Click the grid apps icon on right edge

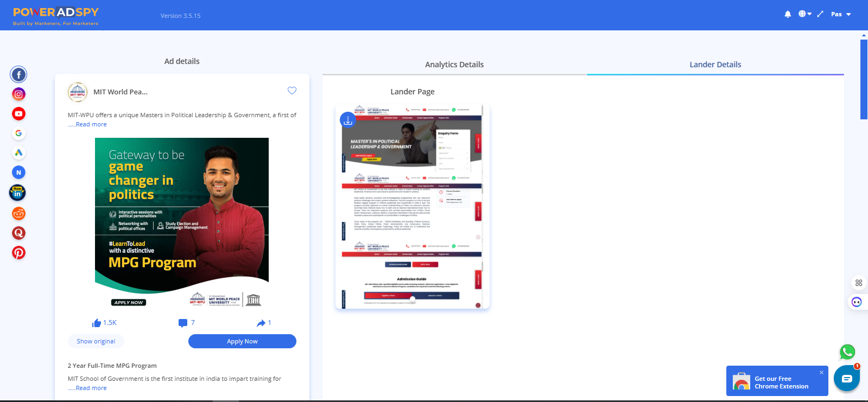tap(859, 283)
